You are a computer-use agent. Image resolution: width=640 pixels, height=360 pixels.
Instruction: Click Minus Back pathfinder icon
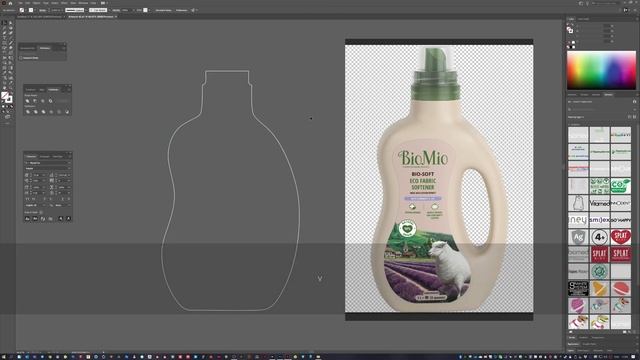tap(67, 112)
